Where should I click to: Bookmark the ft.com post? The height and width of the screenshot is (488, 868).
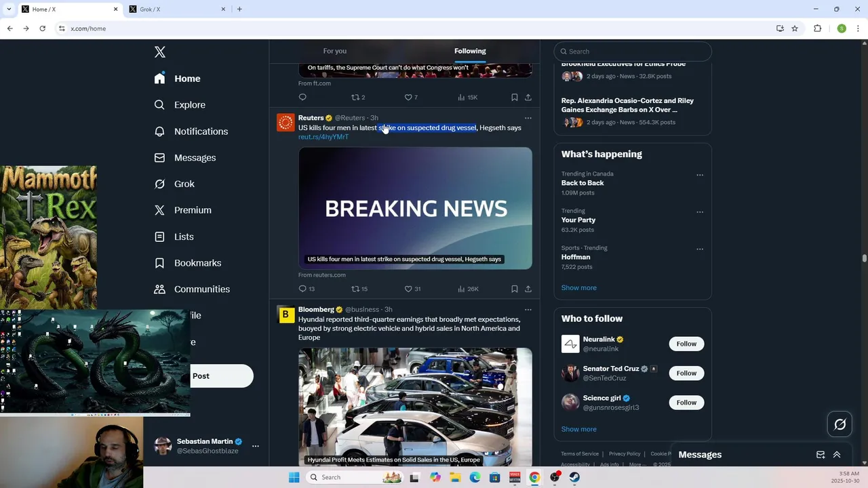[x=515, y=98]
